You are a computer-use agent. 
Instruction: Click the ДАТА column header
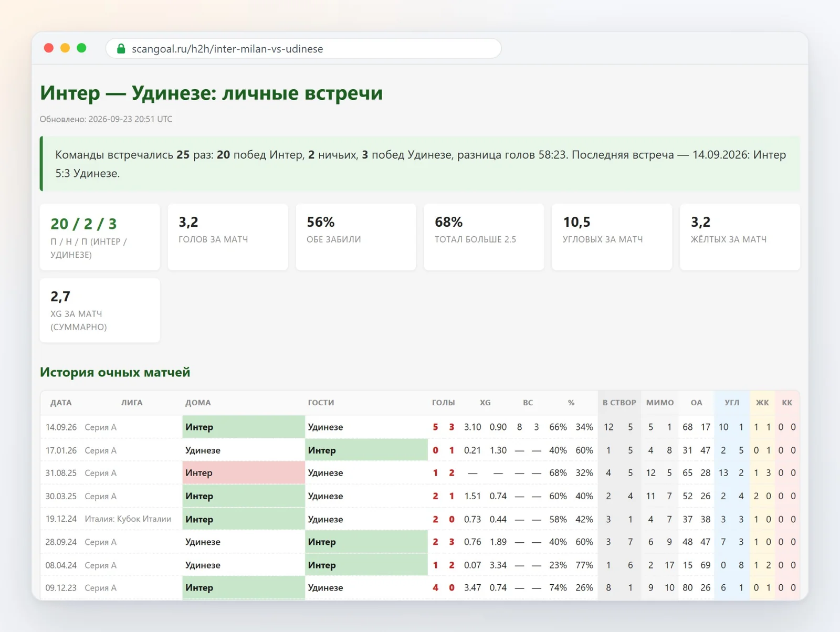tap(61, 403)
